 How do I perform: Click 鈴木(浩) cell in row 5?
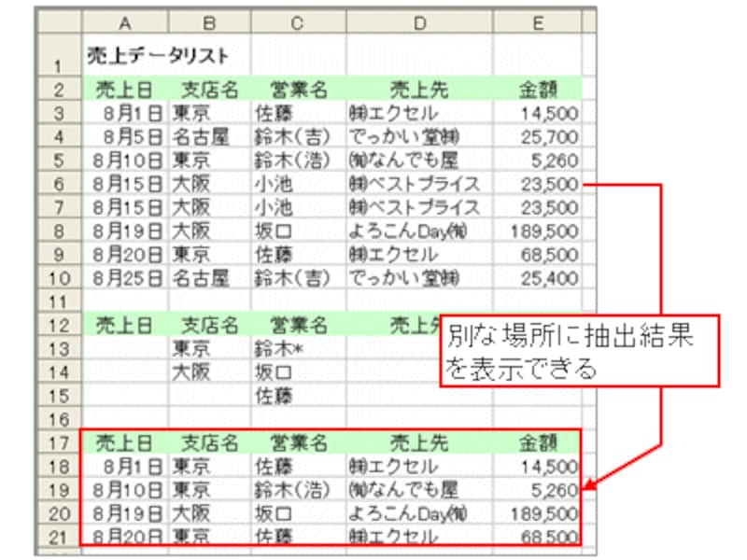[299, 161]
